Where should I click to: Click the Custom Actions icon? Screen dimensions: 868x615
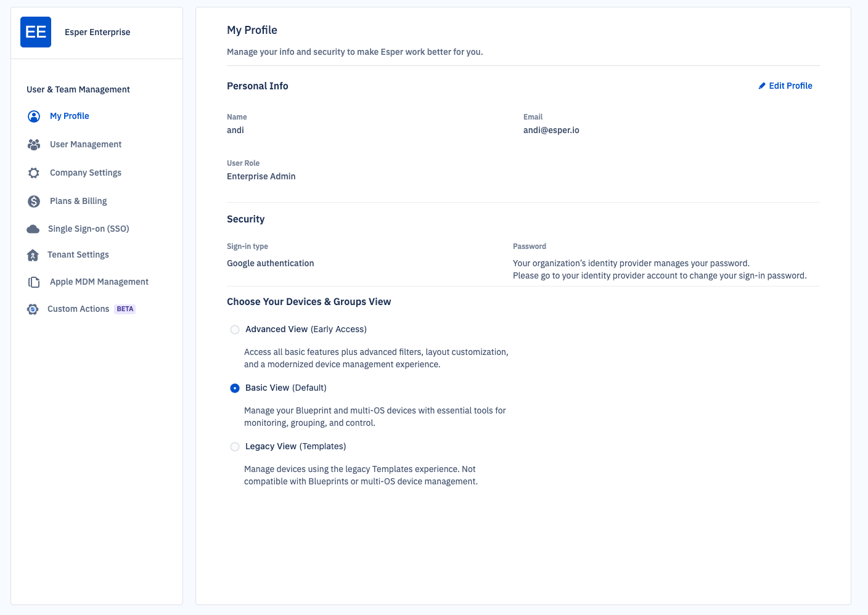pyautogui.click(x=33, y=309)
